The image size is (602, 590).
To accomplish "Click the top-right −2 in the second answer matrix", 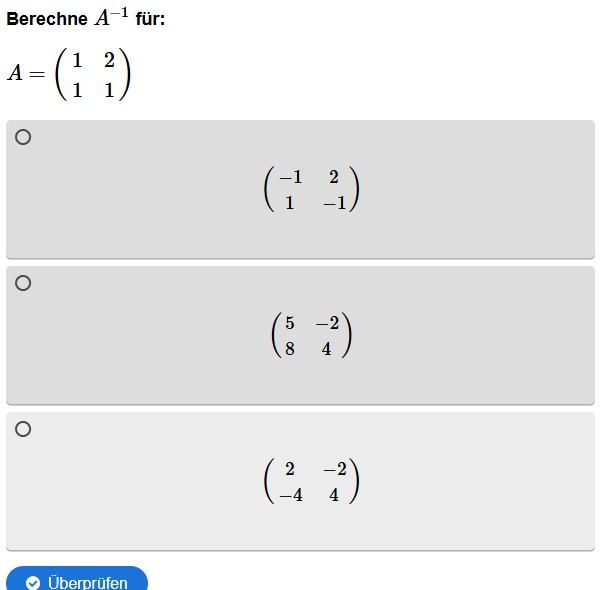I will point(327,323).
